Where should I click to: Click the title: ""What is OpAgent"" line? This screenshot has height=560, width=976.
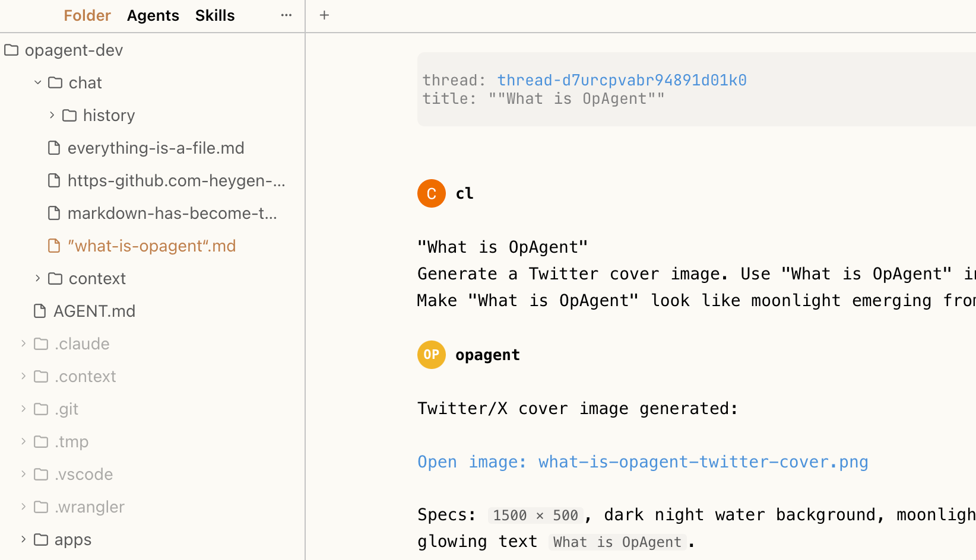pos(543,98)
